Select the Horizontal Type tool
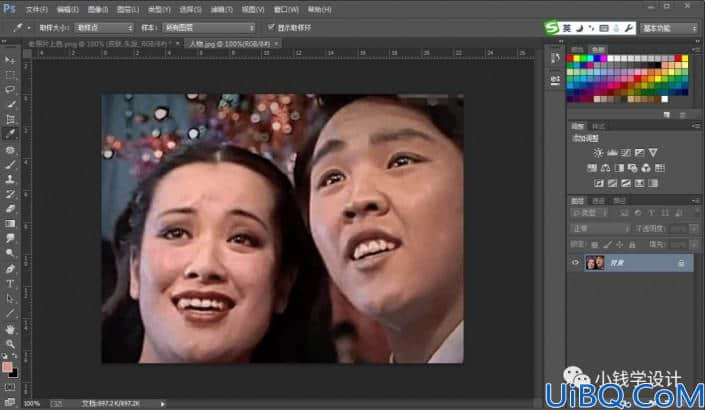This screenshot has height=410, width=705. 10,284
